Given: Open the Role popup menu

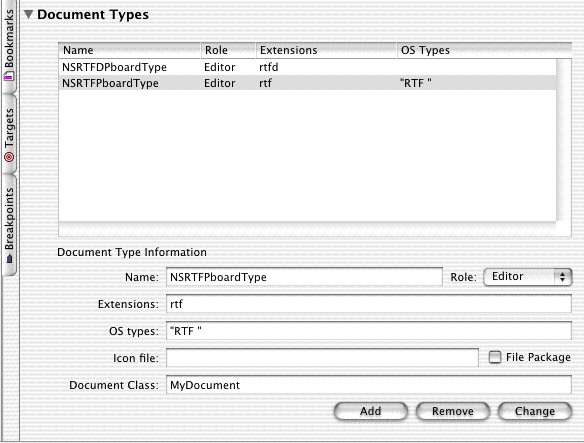Looking at the screenshot, I should (527, 277).
